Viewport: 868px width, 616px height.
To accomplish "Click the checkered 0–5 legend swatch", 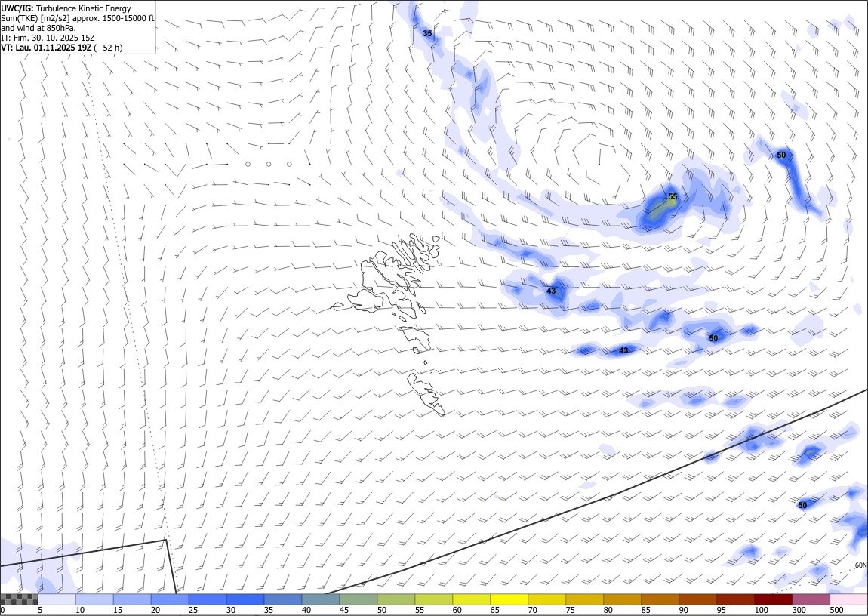I will [19, 599].
